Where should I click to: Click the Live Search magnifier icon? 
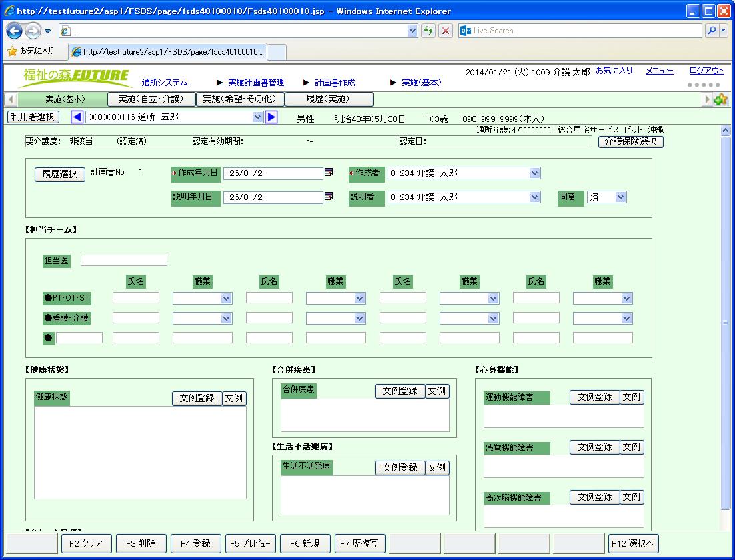[712, 31]
